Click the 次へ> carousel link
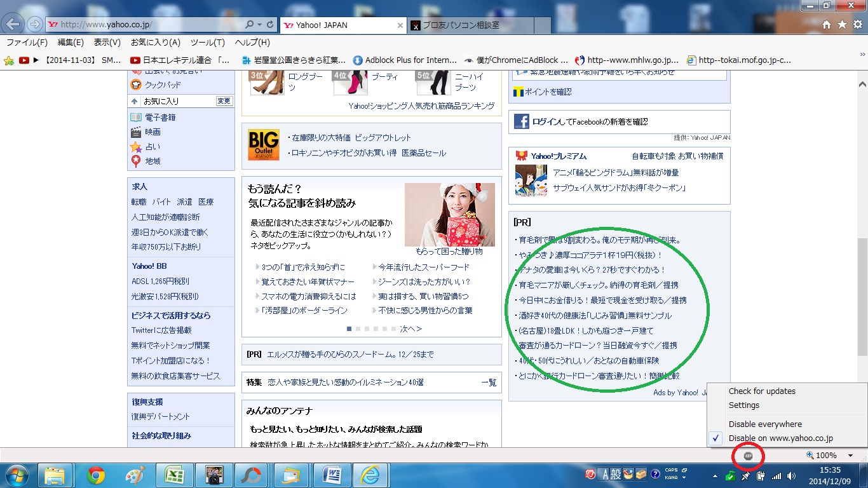The width and height of the screenshot is (868, 488). pyautogui.click(x=411, y=329)
